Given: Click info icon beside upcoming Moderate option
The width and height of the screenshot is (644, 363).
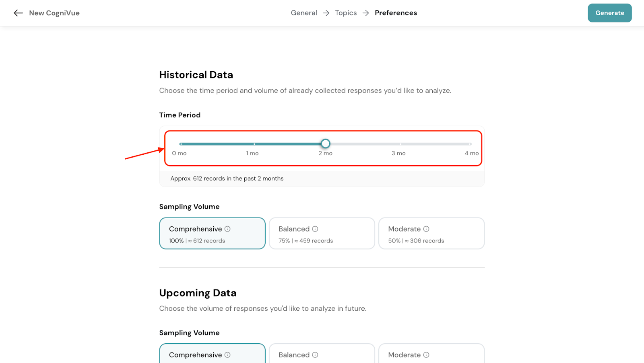Looking at the screenshot, I should coord(426,355).
